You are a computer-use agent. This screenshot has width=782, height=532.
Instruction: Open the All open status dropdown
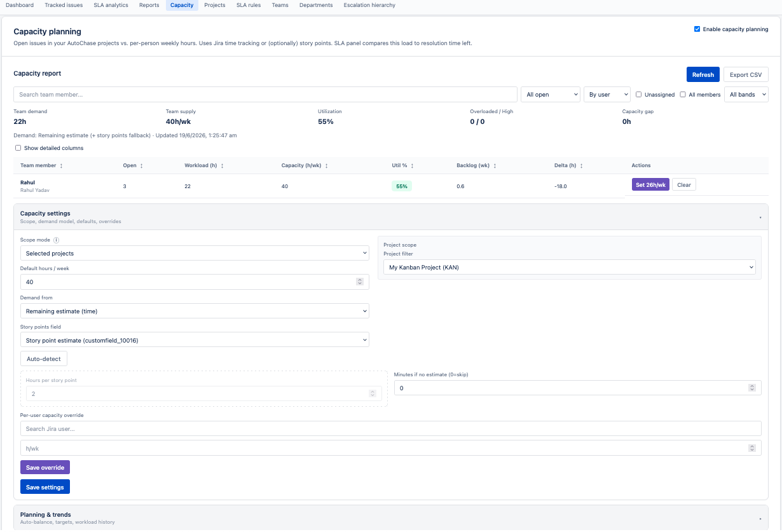point(551,94)
